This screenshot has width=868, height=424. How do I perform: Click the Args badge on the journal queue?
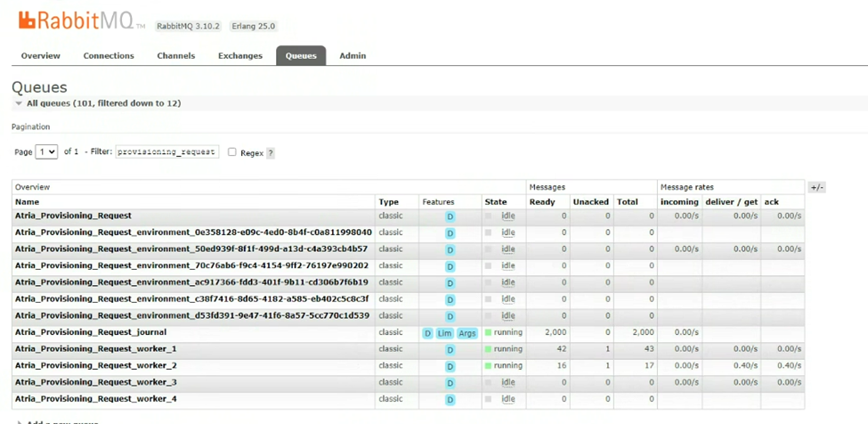(467, 333)
